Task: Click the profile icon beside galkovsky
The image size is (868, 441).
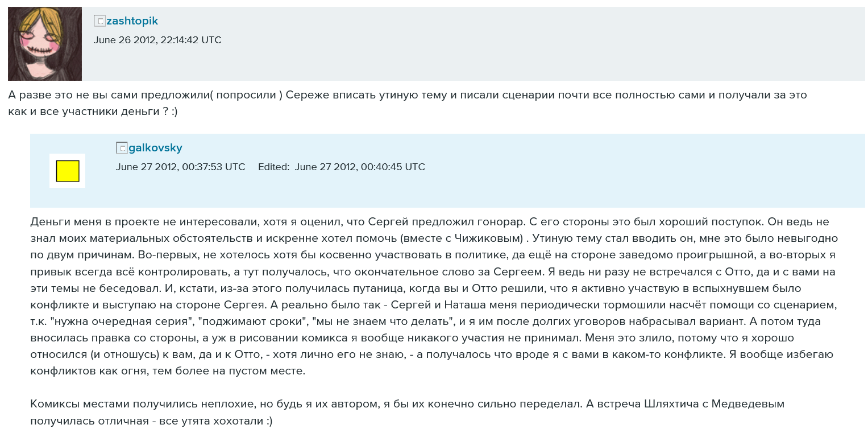Action: tap(122, 148)
